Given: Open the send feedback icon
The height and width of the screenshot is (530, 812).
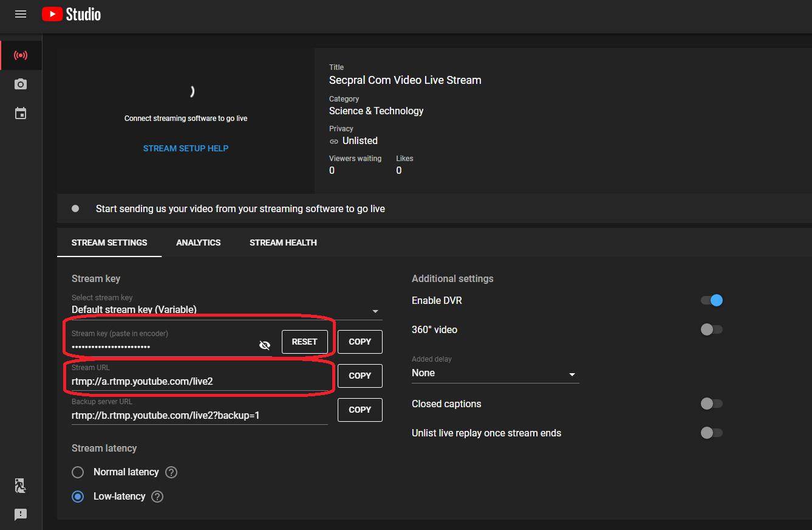Looking at the screenshot, I should pyautogui.click(x=21, y=515).
